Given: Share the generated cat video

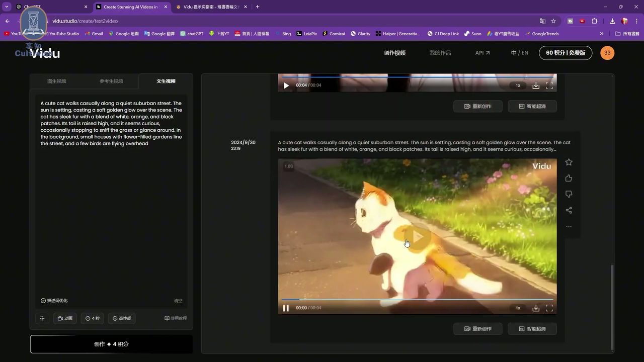Looking at the screenshot, I should pyautogui.click(x=569, y=210).
